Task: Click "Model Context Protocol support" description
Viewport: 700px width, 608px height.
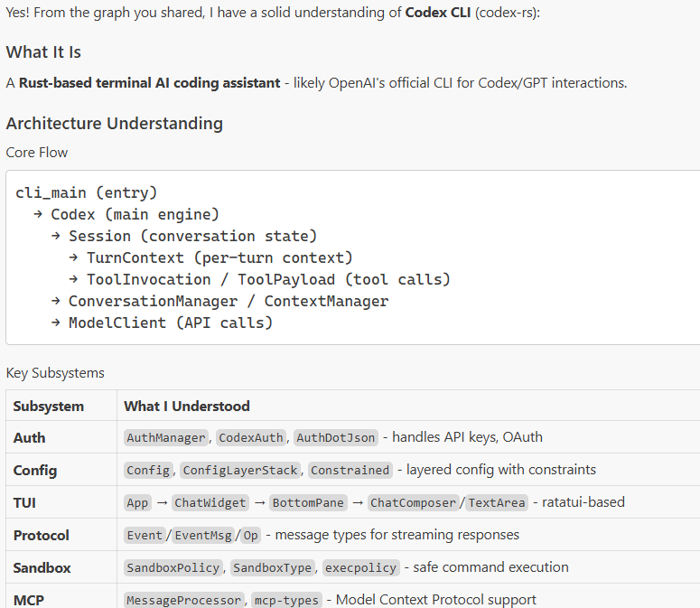Action: [435, 600]
